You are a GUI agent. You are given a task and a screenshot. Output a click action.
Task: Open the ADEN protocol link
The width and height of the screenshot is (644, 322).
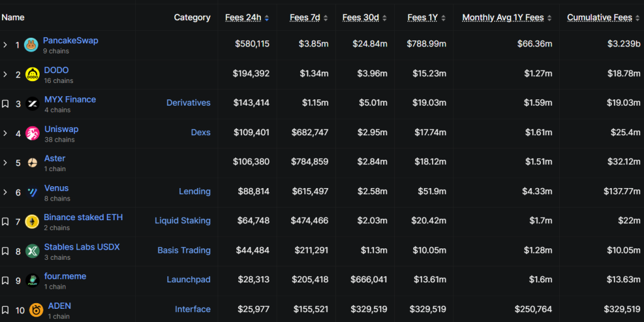60,306
